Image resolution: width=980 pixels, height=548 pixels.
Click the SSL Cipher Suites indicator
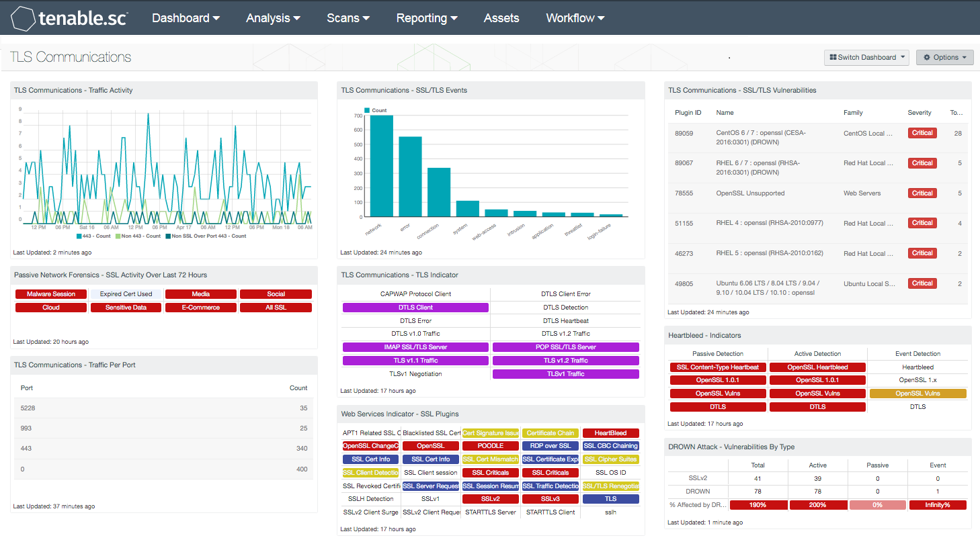(x=610, y=459)
